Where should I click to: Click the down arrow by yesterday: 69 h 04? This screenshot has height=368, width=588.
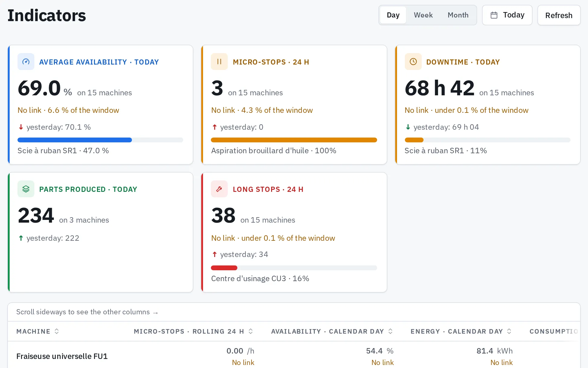click(x=408, y=127)
